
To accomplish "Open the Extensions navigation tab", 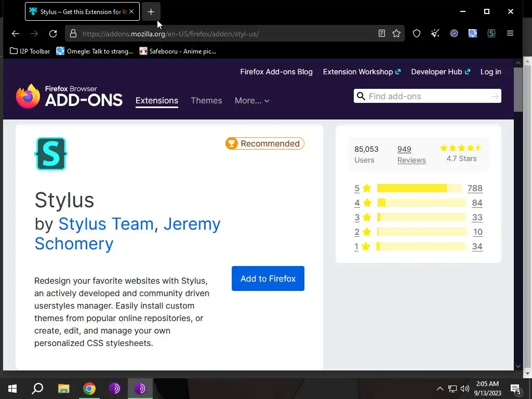I will point(157,100).
